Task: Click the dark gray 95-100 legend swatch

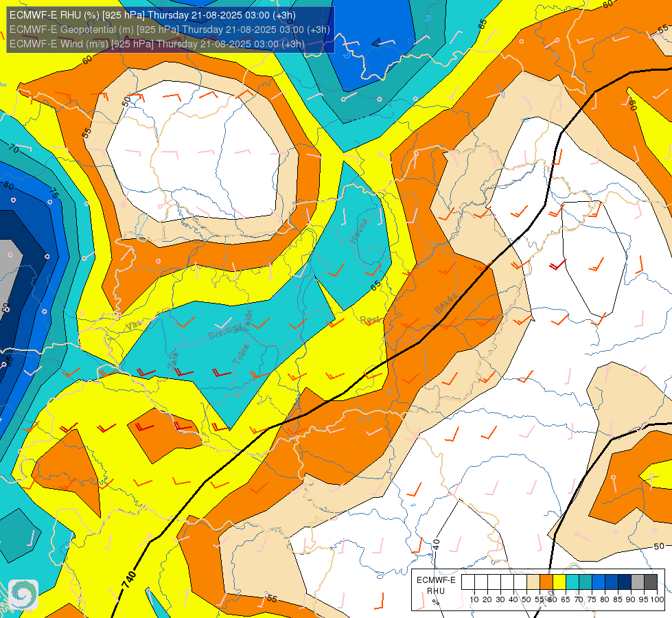Action: [x=651, y=582]
